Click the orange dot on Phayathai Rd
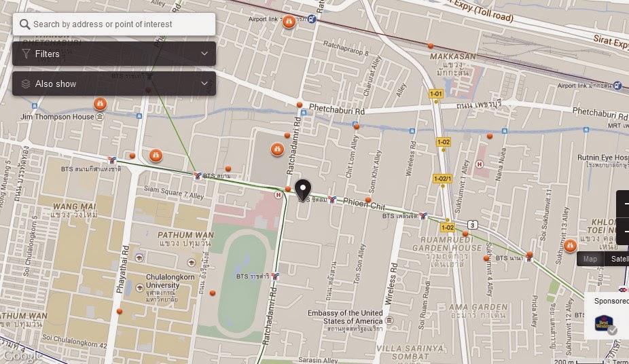The image size is (629, 364). pyautogui.click(x=119, y=311)
